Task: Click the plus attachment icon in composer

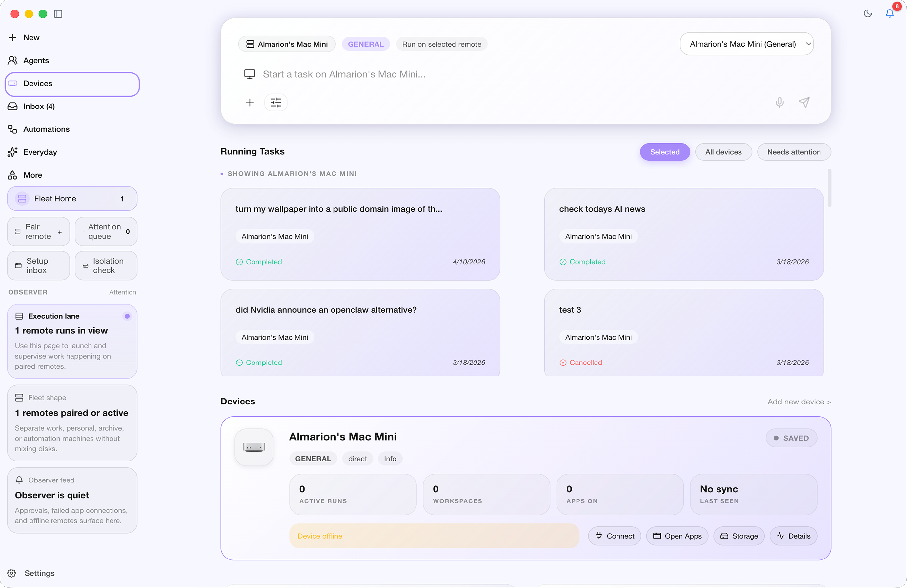Action: pos(250,102)
